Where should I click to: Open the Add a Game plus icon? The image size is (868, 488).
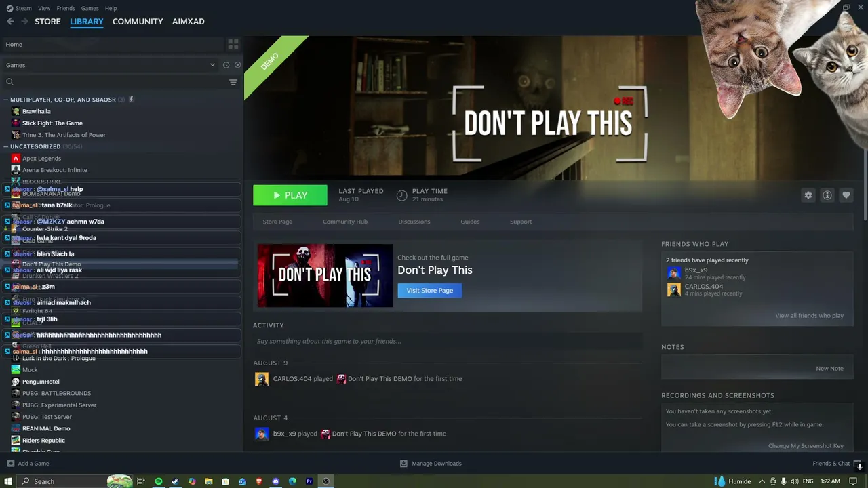pyautogui.click(x=11, y=464)
